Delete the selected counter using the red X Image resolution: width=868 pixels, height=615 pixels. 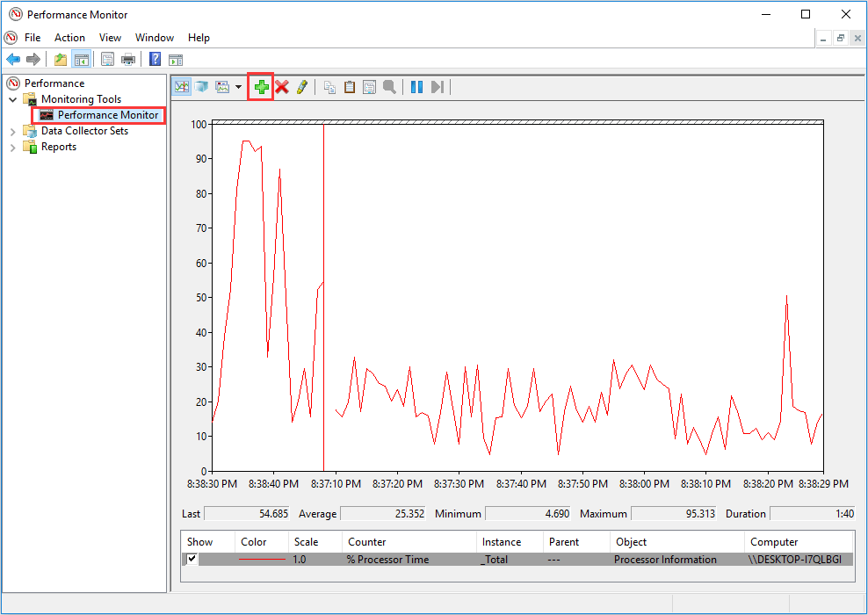click(281, 86)
